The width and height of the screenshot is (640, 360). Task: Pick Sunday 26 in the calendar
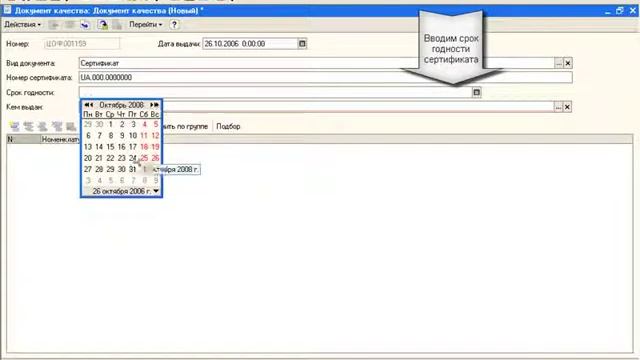[155, 158]
